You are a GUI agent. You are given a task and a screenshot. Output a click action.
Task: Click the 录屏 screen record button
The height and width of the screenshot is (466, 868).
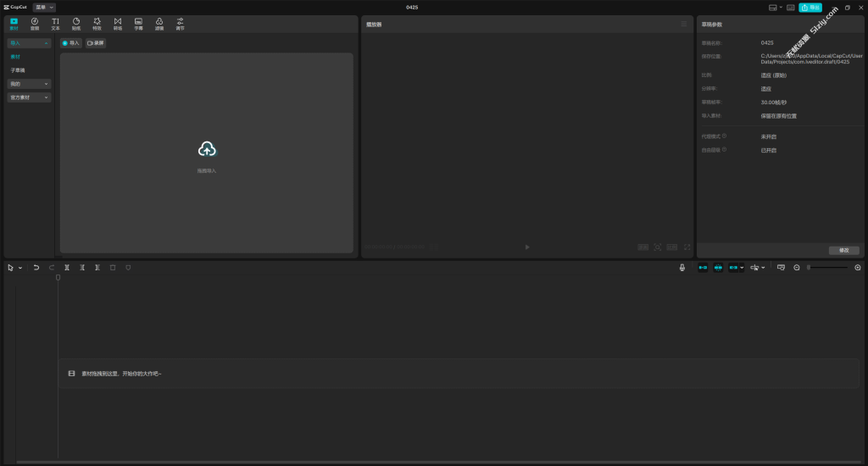point(96,43)
